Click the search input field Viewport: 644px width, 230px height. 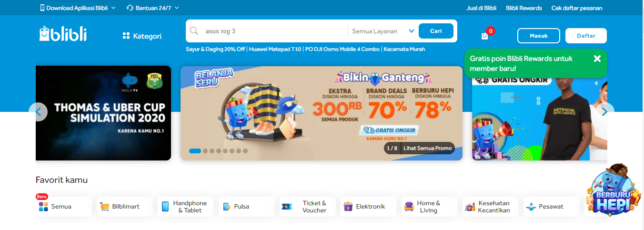click(274, 31)
